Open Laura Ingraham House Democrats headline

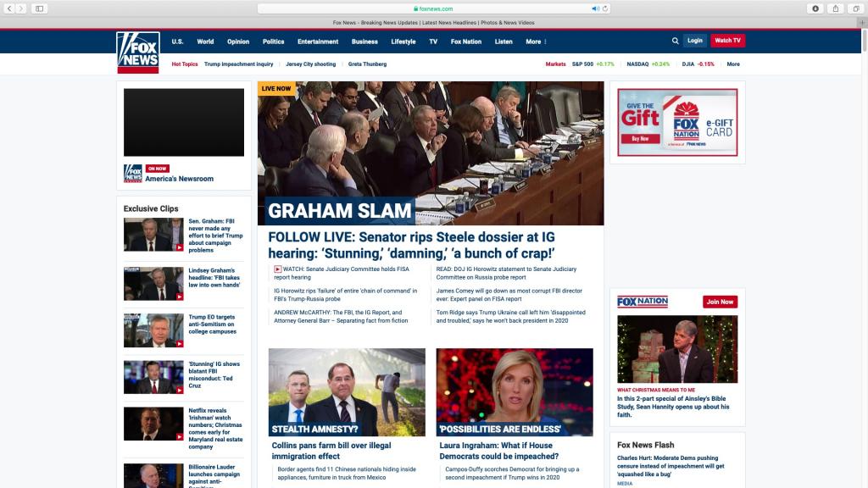498,451
